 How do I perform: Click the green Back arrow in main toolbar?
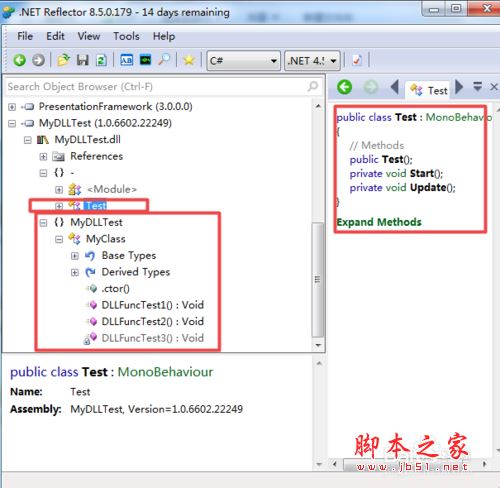[x=19, y=60]
